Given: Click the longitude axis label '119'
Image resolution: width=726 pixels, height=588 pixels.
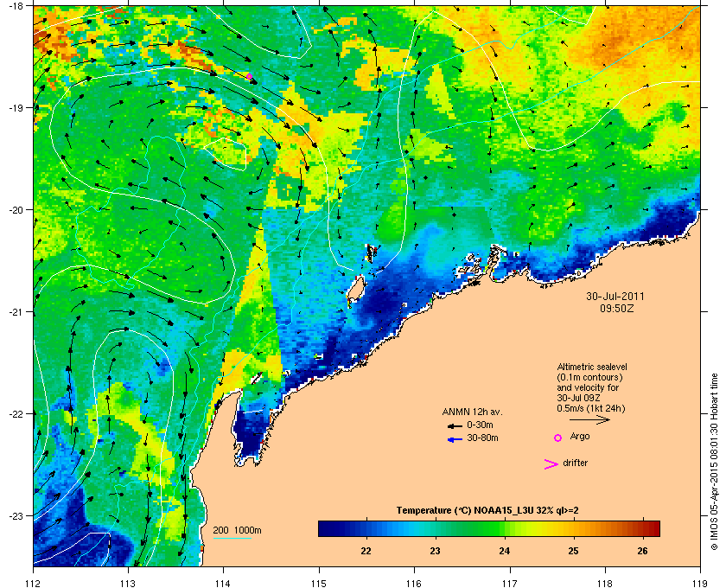Looking at the screenshot, I should pos(700,583).
